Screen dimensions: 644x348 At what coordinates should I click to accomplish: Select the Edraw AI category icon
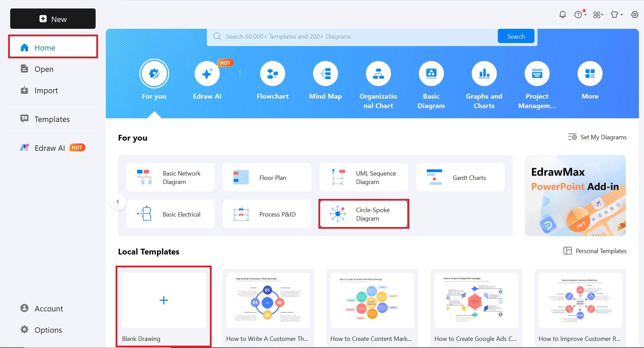[207, 74]
